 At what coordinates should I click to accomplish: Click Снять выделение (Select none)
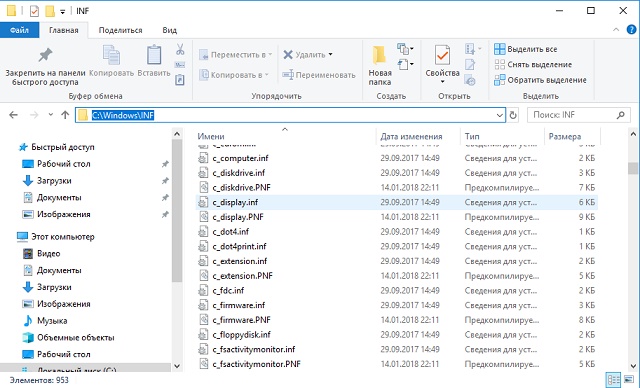(x=533, y=64)
